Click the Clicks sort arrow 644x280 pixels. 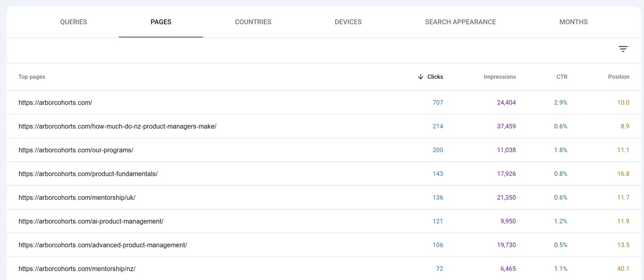point(420,77)
